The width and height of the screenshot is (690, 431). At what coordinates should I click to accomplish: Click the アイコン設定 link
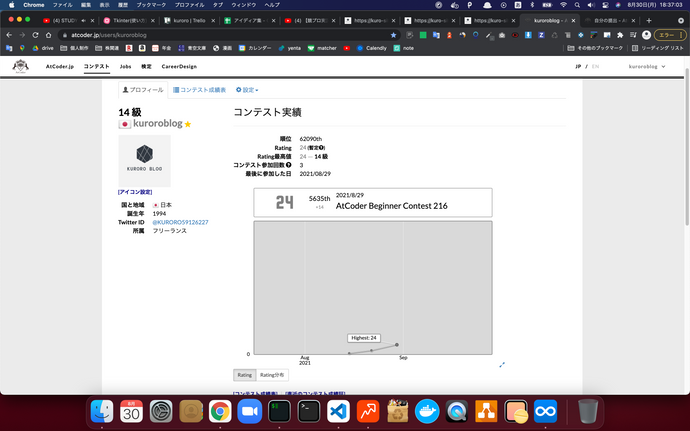pos(135,192)
